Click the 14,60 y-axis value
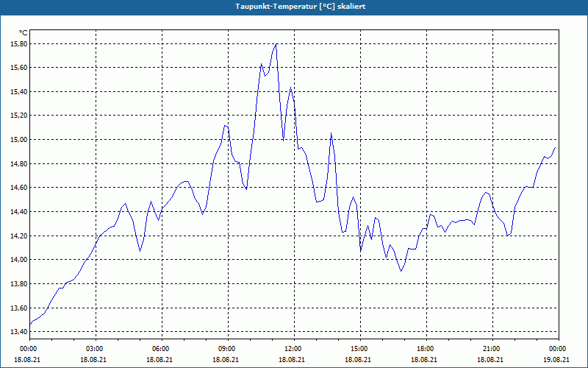This screenshot has height=368, width=588. [x=19, y=188]
